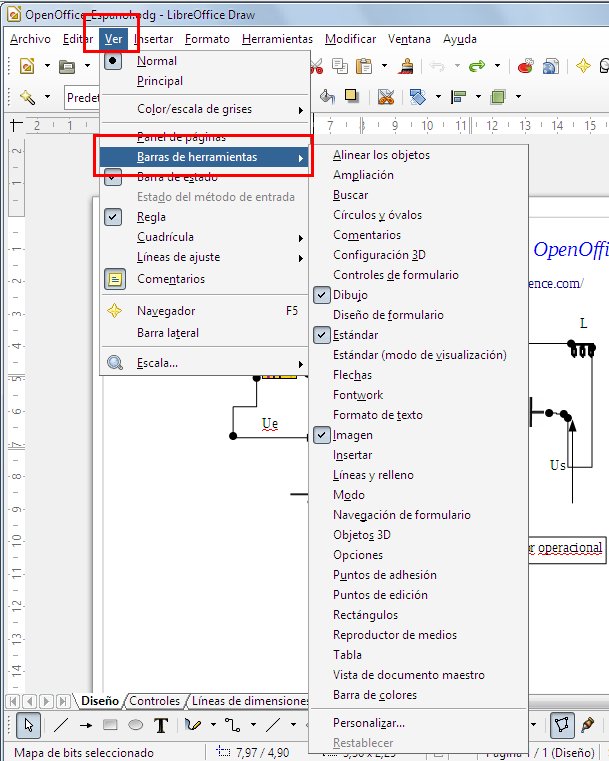The width and height of the screenshot is (609, 761).
Task: Open the Navegador entry with F5
Action: click(204, 311)
